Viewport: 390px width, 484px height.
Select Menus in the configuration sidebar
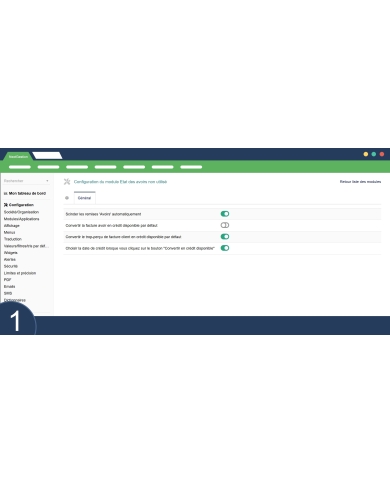click(10, 232)
